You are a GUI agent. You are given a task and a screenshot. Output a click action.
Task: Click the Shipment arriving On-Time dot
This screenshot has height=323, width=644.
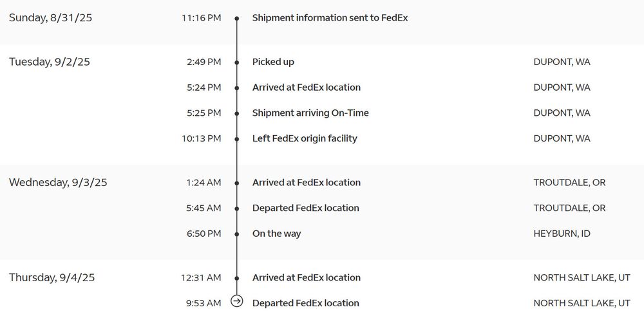coord(236,114)
